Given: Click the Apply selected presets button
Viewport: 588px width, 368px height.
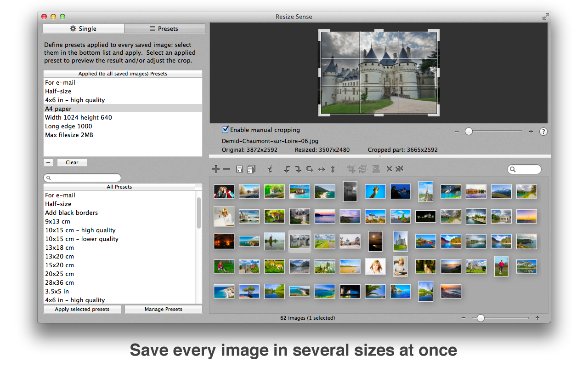Looking at the screenshot, I should (x=82, y=309).
